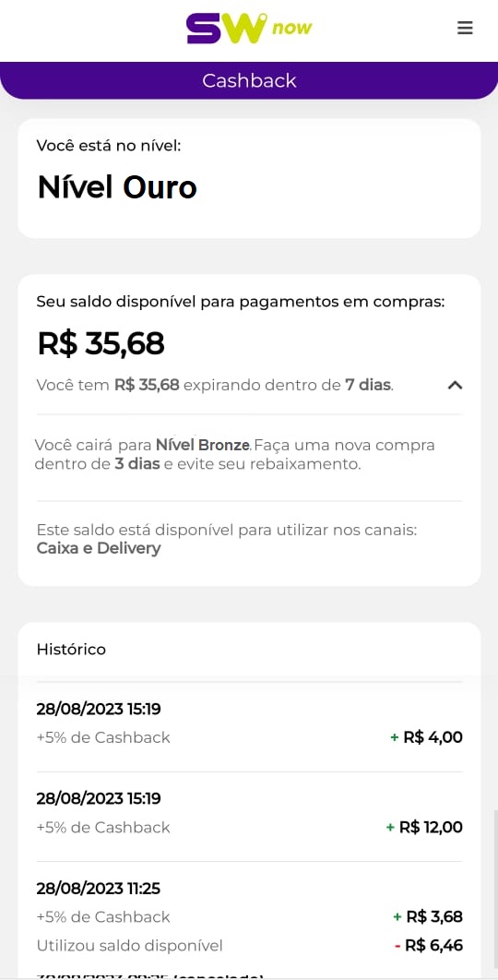The height and width of the screenshot is (980, 498).
Task: Tap the Nível Bronze warning text
Action: (x=203, y=446)
